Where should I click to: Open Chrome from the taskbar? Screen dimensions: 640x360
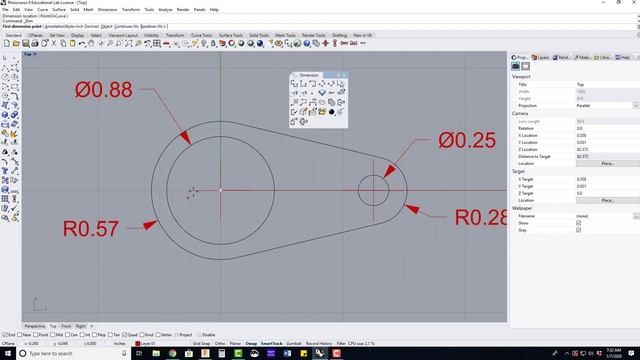pyautogui.click(x=172, y=353)
